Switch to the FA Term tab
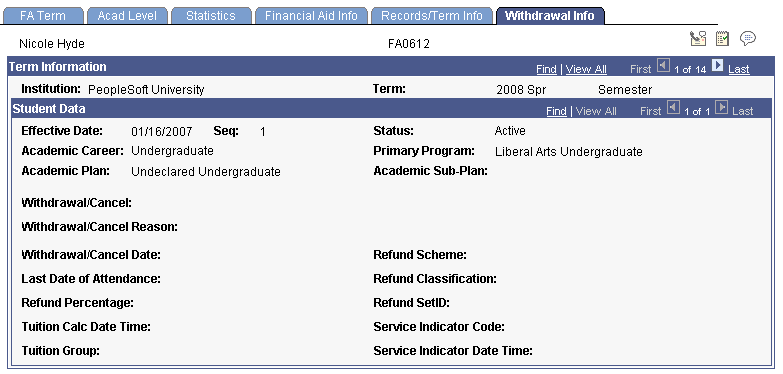Image resolution: width=783 pixels, height=374 pixels. (42, 15)
